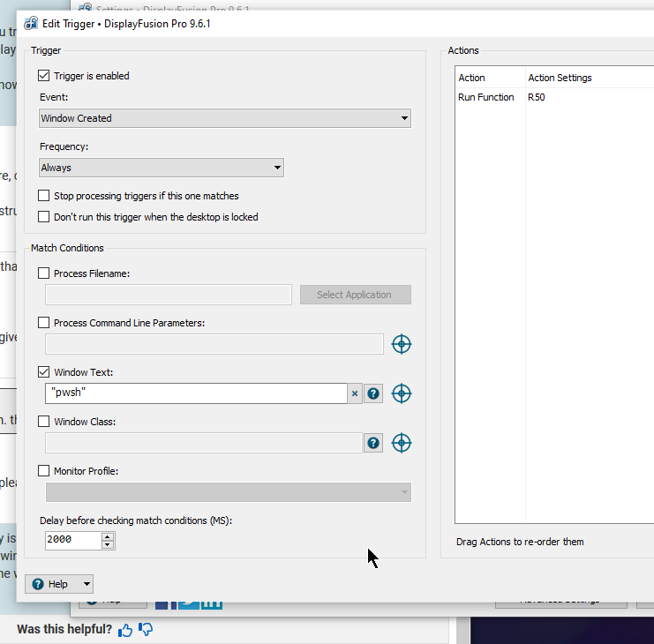
Task: Select the Run Function action row
Action: (486, 97)
